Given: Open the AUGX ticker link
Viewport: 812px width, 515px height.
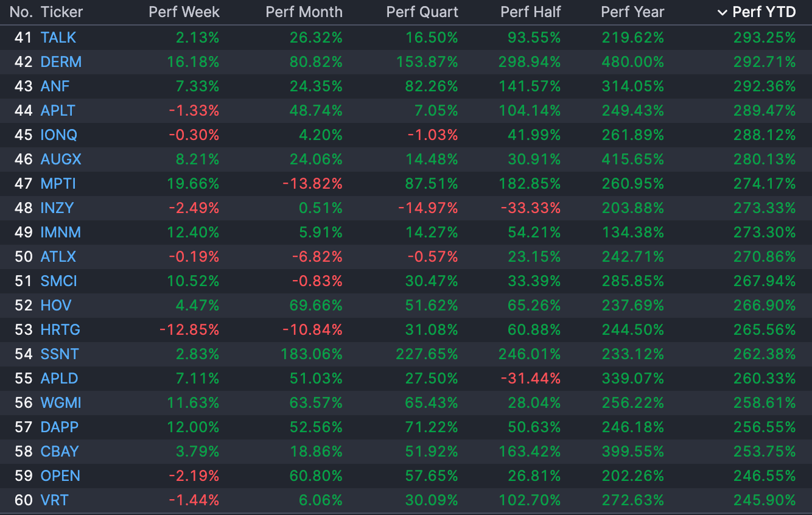Looking at the screenshot, I should 61,159.
